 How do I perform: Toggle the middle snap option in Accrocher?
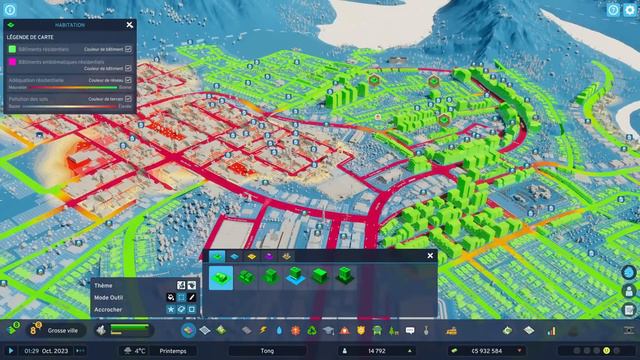[x=181, y=309]
